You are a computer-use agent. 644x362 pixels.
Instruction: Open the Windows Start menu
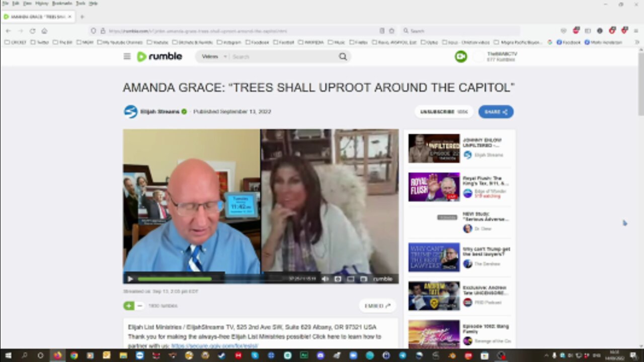(8, 355)
